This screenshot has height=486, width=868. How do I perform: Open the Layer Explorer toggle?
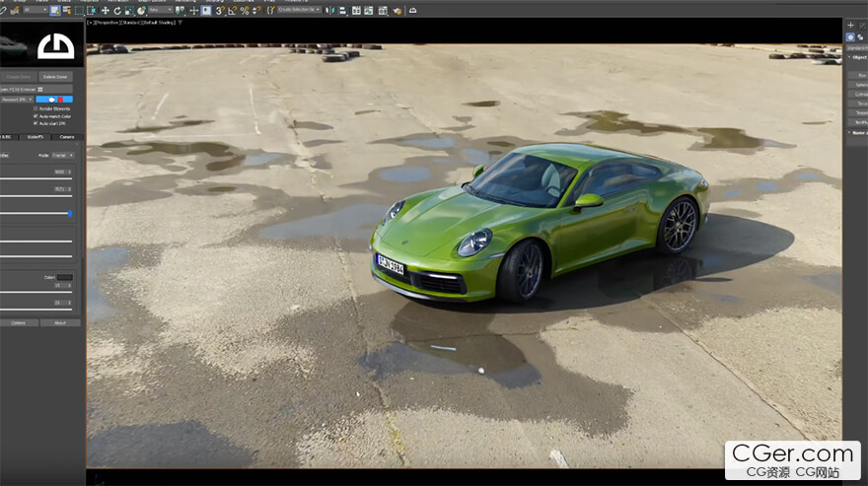[369, 11]
